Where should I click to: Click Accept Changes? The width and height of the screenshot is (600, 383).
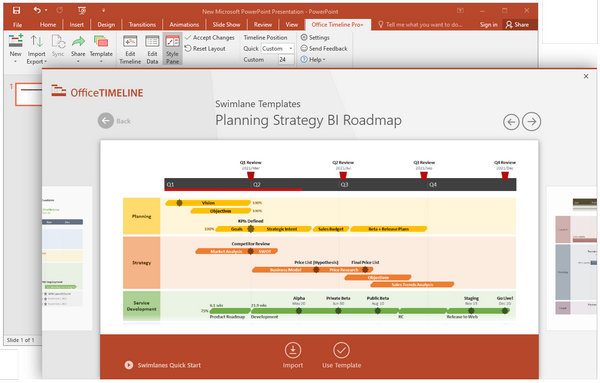pyautogui.click(x=210, y=37)
